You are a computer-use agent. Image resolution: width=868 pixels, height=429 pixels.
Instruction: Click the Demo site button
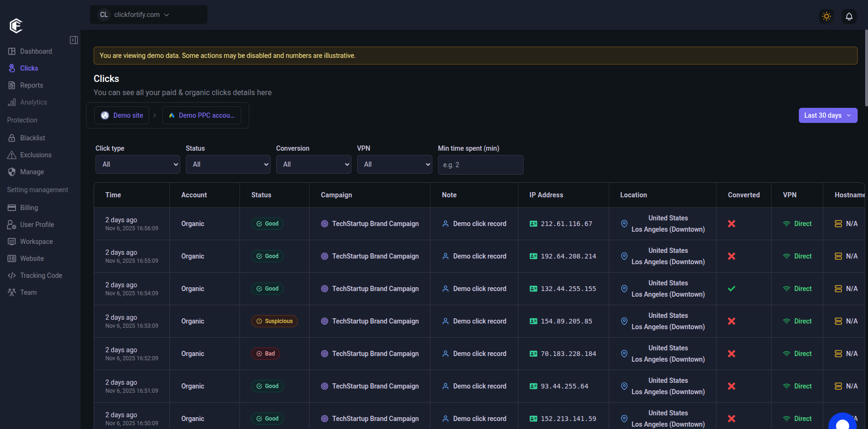point(122,115)
